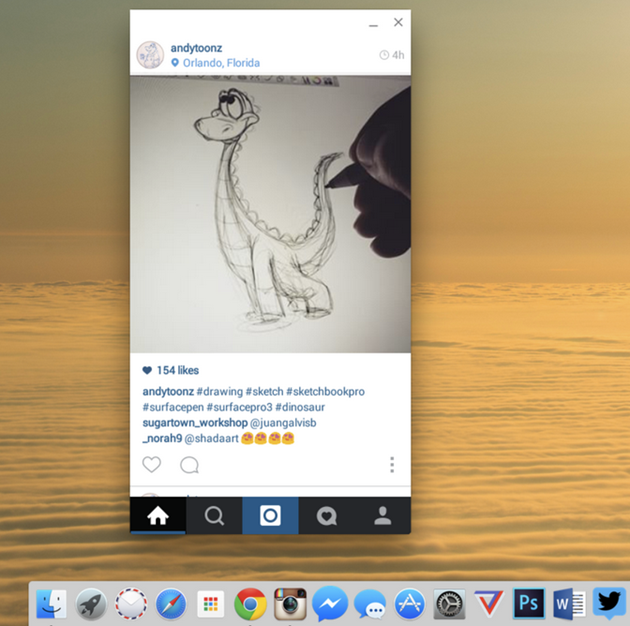
Task: Open Instagram icon in the dock
Action: [x=290, y=604]
